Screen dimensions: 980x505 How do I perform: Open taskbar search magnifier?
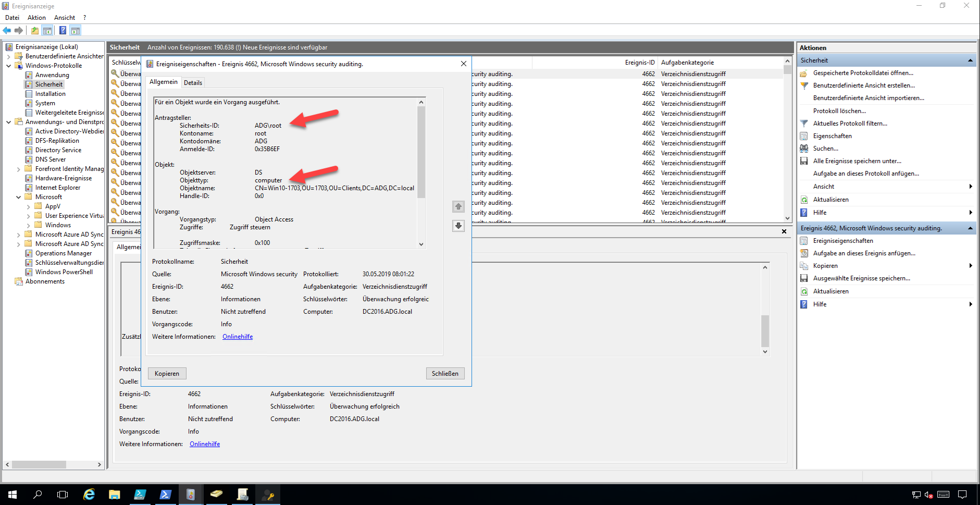[x=38, y=495]
